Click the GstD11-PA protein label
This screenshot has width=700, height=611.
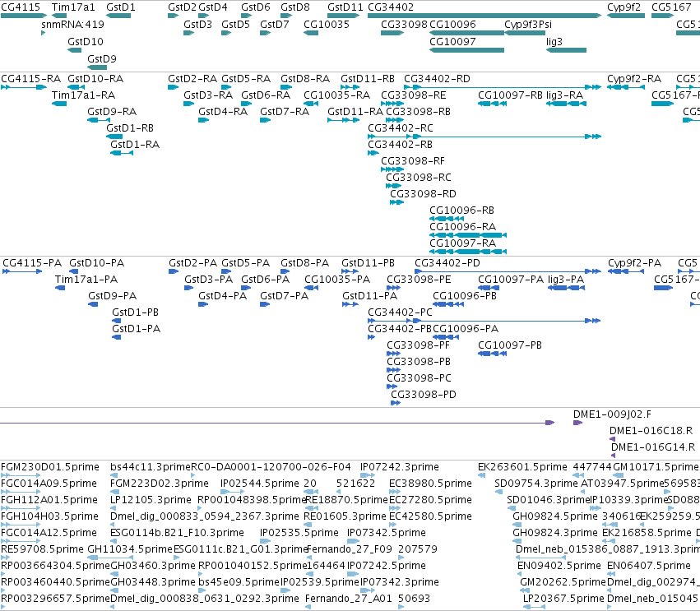pos(369,296)
